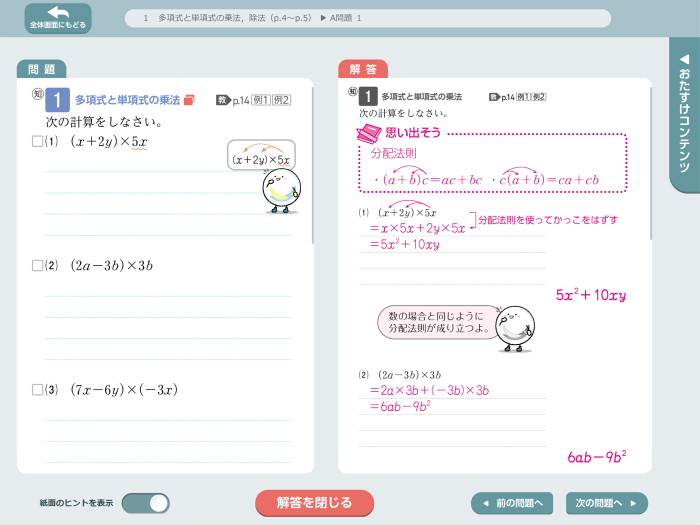Close the answer with 解答を閉じる
Image resolution: width=700 pixels, height=525 pixels.
pos(314,503)
